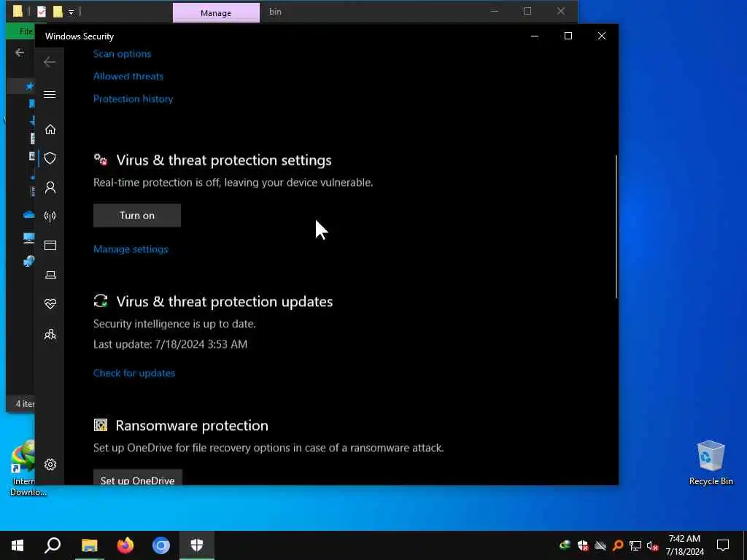Open the network icon in system tray
Image resolution: width=747 pixels, height=560 pixels.
point(635,545)
